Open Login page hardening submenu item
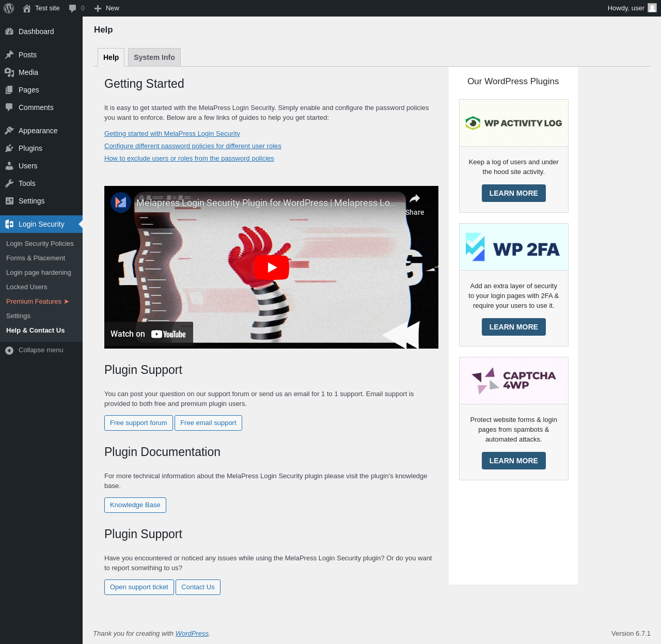The image size is (661, 644). (x=39, y=273)
